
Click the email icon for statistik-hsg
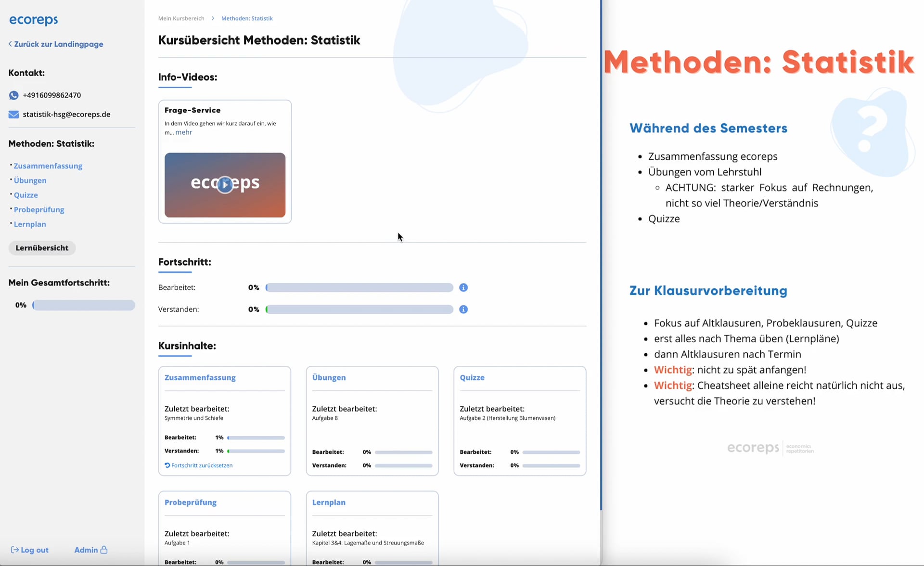(x=12, y=114)
